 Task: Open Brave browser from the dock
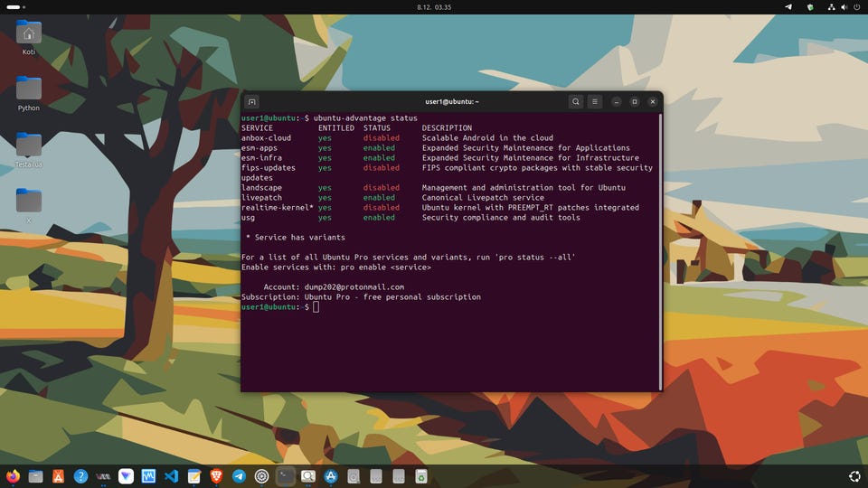(217, 475)
